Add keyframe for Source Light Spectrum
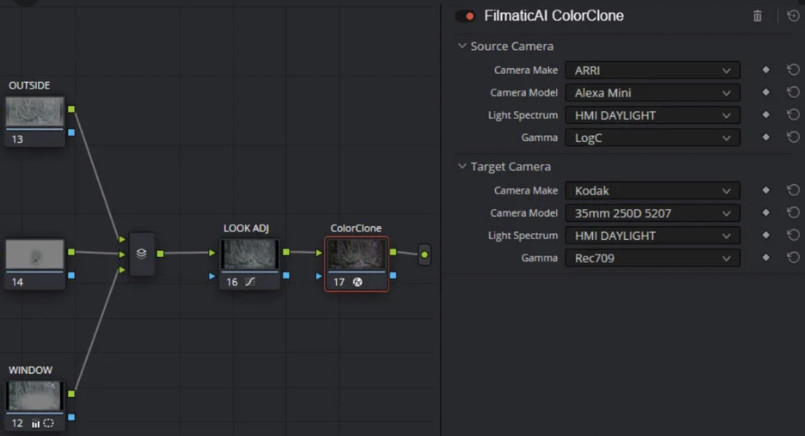The height and width of the screenshot is (436, 805). coord(765,115)
